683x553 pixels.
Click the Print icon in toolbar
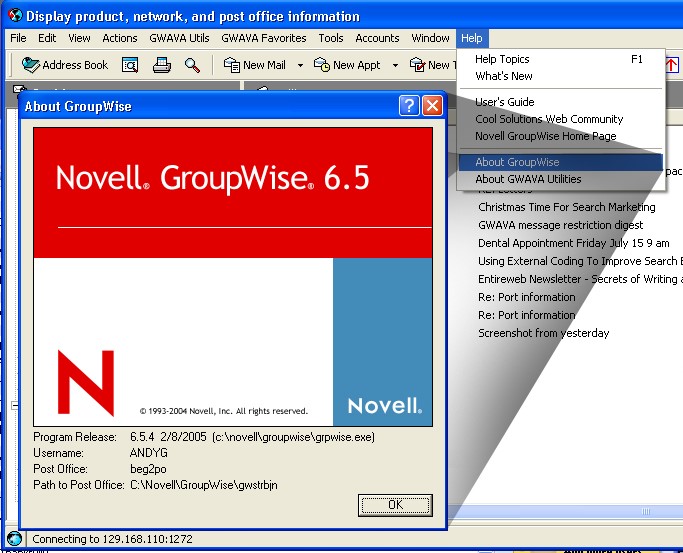pyautogui.click(x=162, y=65)
